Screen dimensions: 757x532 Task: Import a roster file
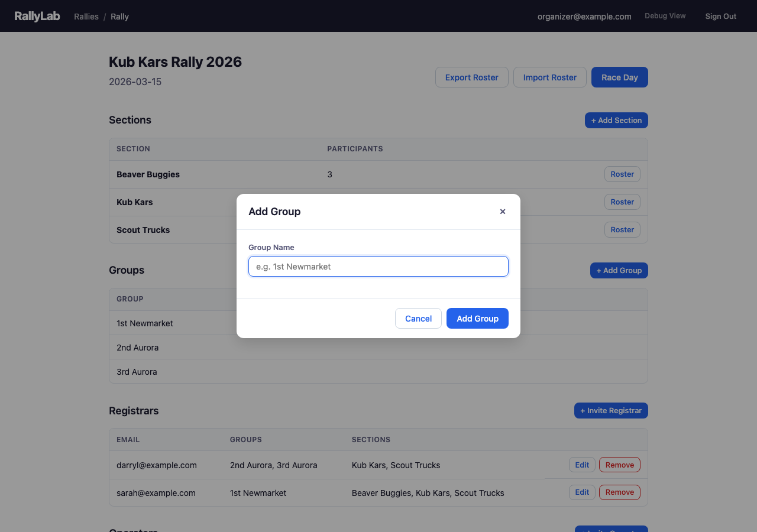pos(549,77)
